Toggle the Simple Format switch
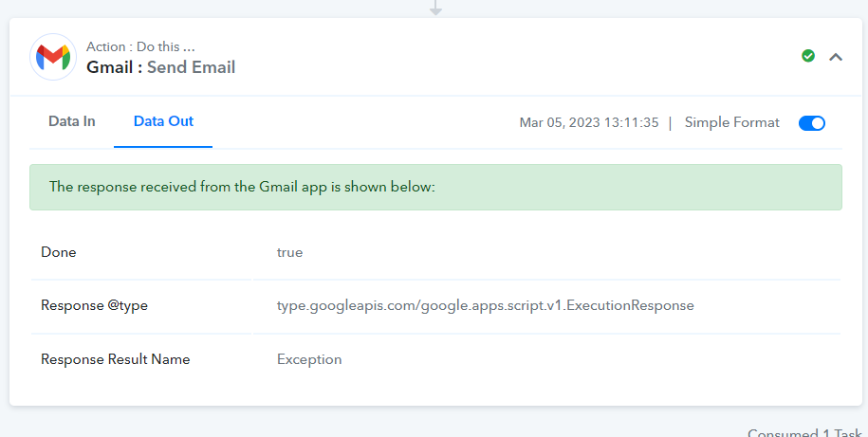The width and height of the screenshot is (868, 437). point(811,123)
